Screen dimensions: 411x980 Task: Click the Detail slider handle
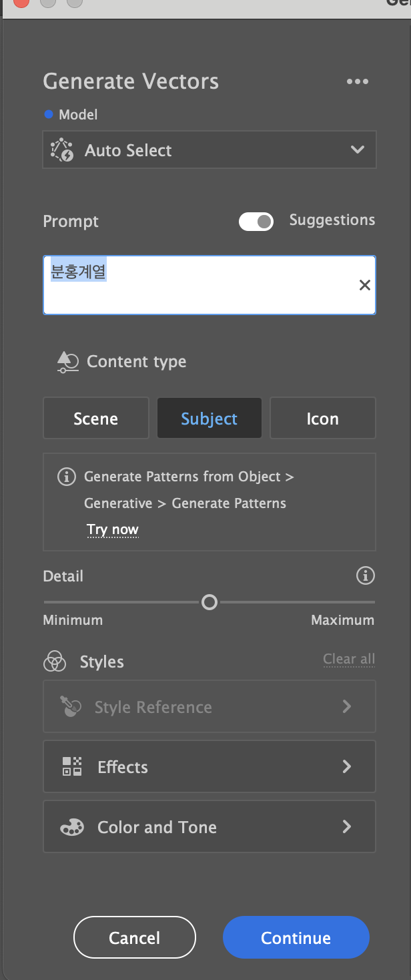pos(210,603)
